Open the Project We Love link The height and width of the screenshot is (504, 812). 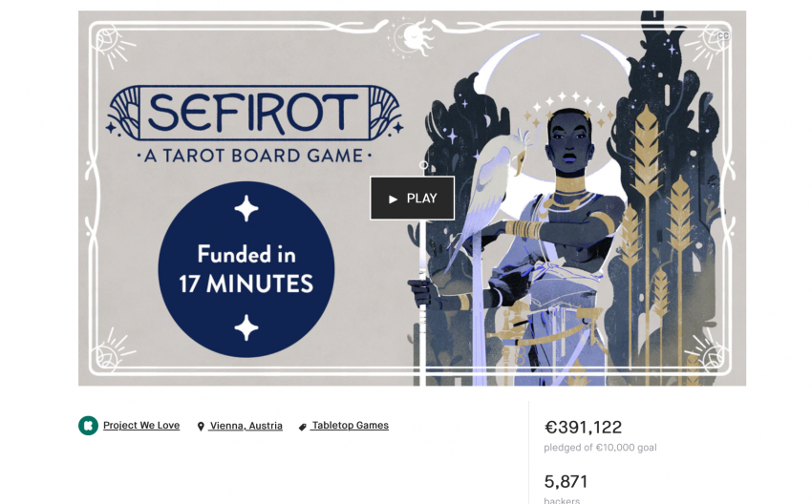tap(141, 426)
